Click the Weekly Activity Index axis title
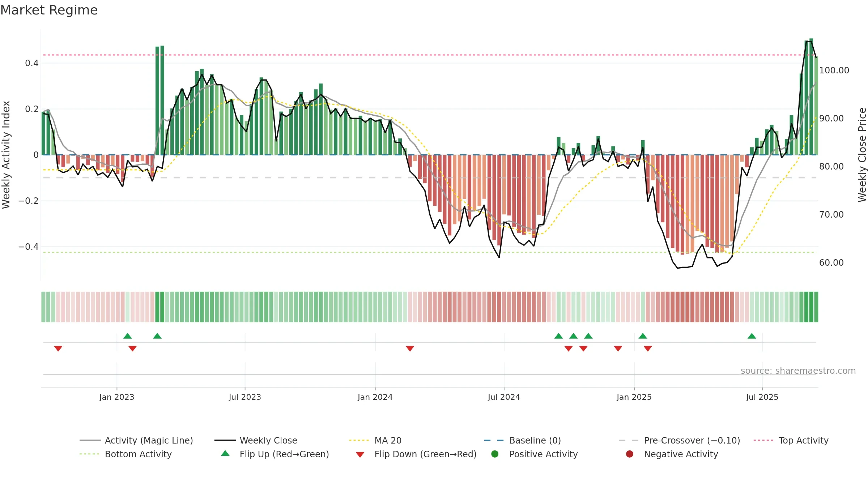Screen dimensions: 868x488 click(6, 155)
